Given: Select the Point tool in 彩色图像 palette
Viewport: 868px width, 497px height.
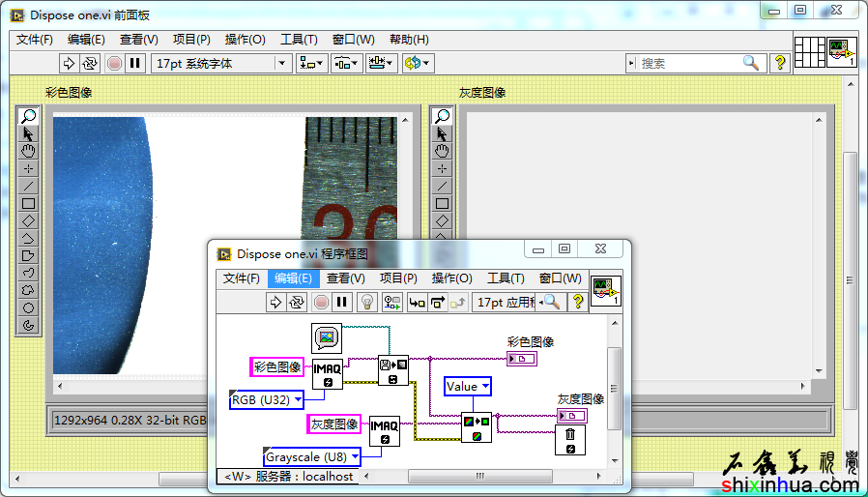Looking at the screenshot, I should pyautogui.click(x=28, y=168).
